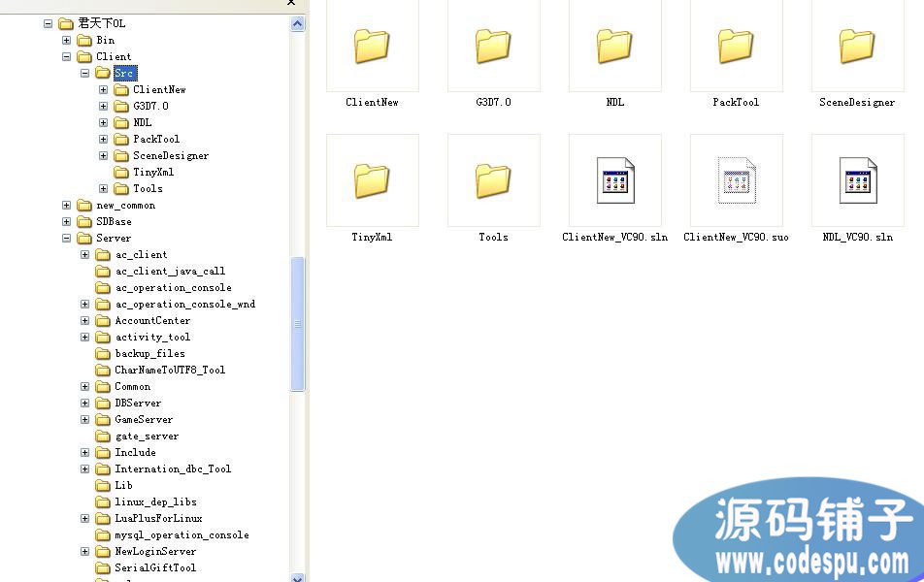The image size is (924, 582).
Task: Expand the ac_client tree node
Action: pyautogui.click(x=84, y=254)
